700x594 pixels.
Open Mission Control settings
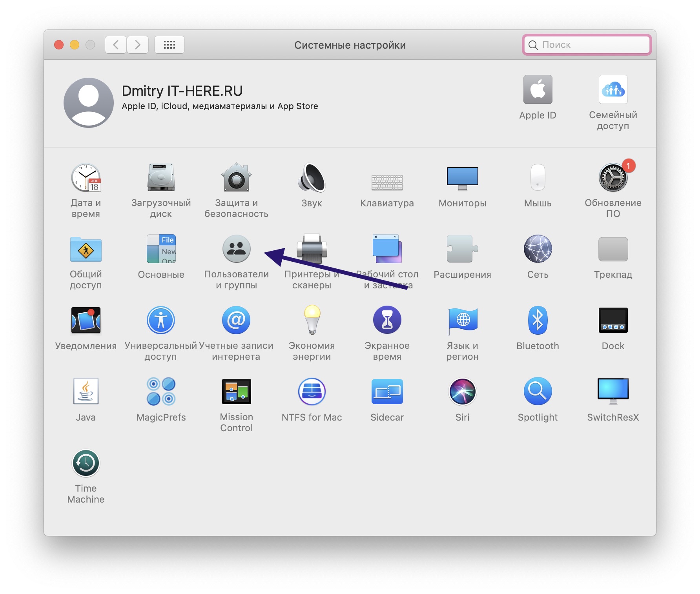coord(236,392)
